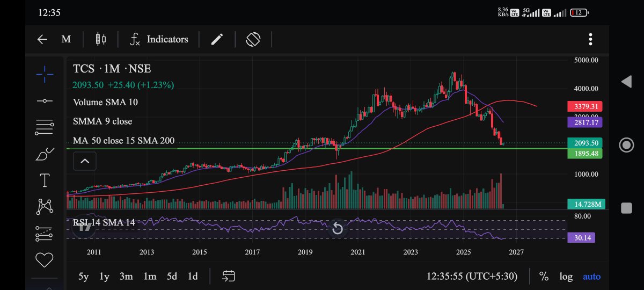This screenshot has width=644, height=290.
Task: Open the Indicators menu
Action: pos(159,39)
